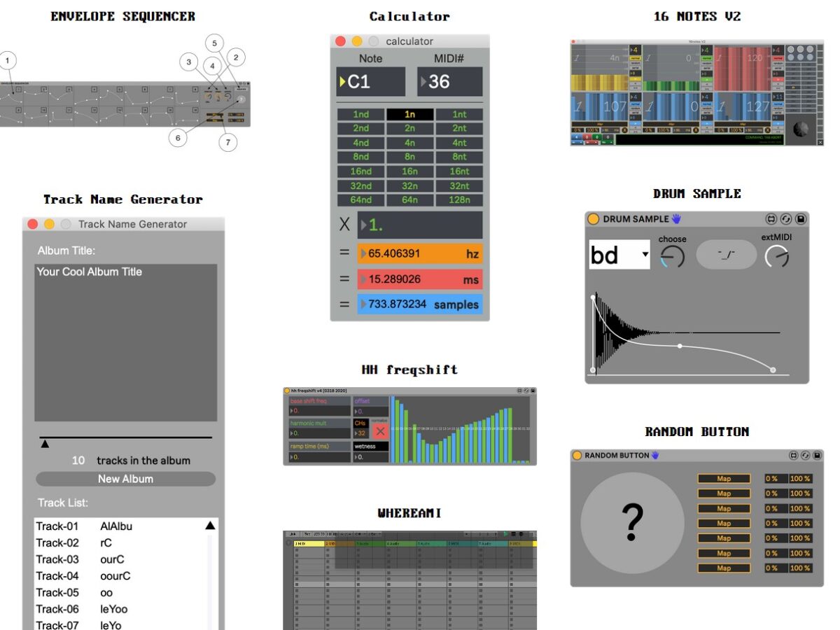The width and height of the screenshot is (840, 630).
Task: Click the MIDI# 36 number box
Action: tap(450, 82)
